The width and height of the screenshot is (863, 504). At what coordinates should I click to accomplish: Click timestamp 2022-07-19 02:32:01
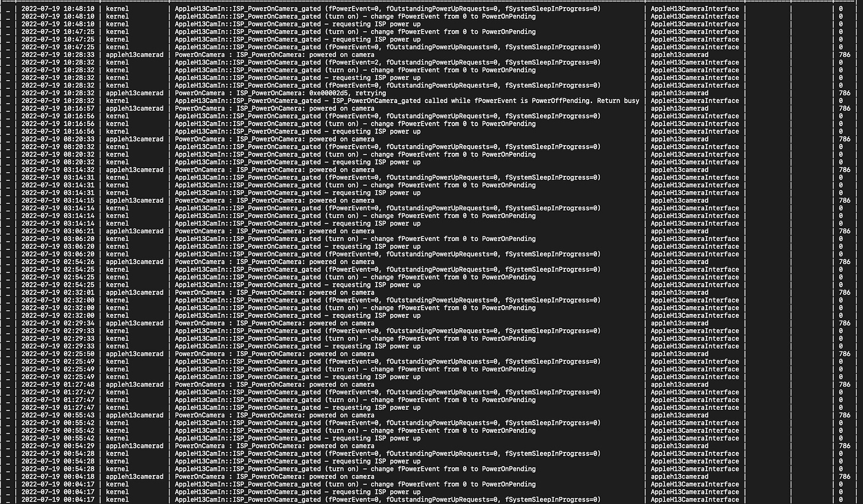point(57,293)
